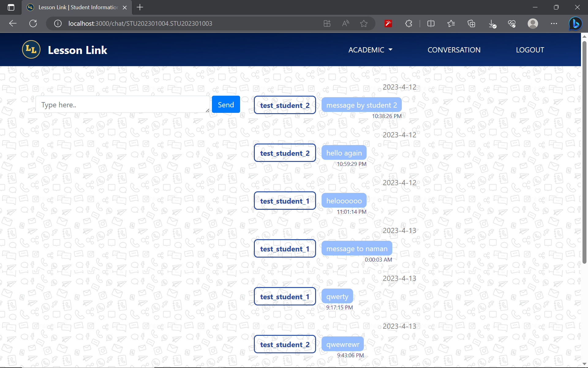The image size is (588, 368).
Task: Toggle split screen view
Action: 431,23
